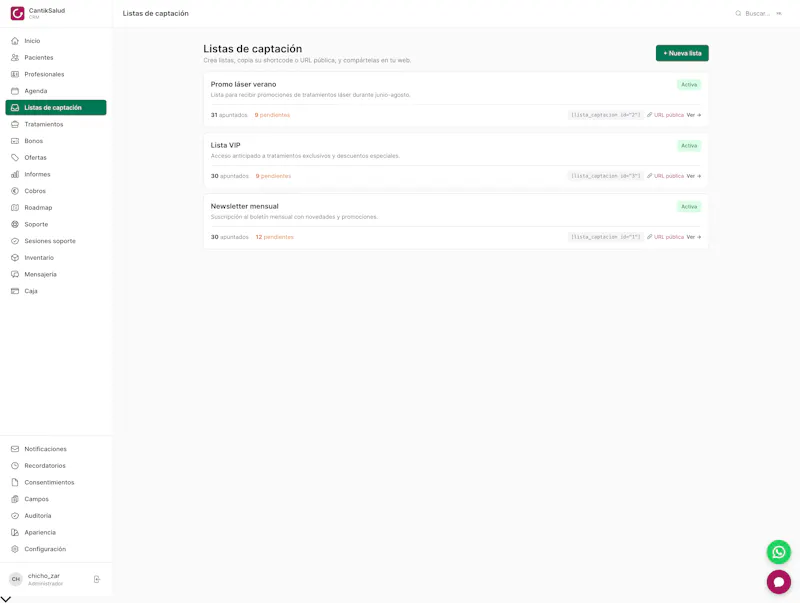Viewport: 800px width, 603px height.
Task: Click the Inventario box icon
Action: click(15, 258)
